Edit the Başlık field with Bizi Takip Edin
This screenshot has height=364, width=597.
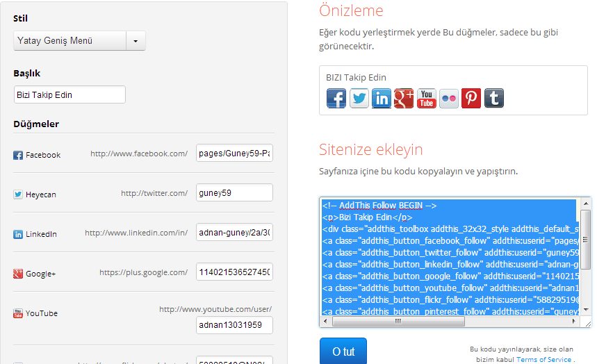pos(69,94)
